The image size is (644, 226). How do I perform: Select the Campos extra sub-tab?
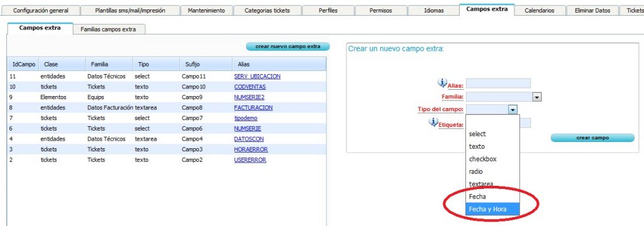(40, 28)
